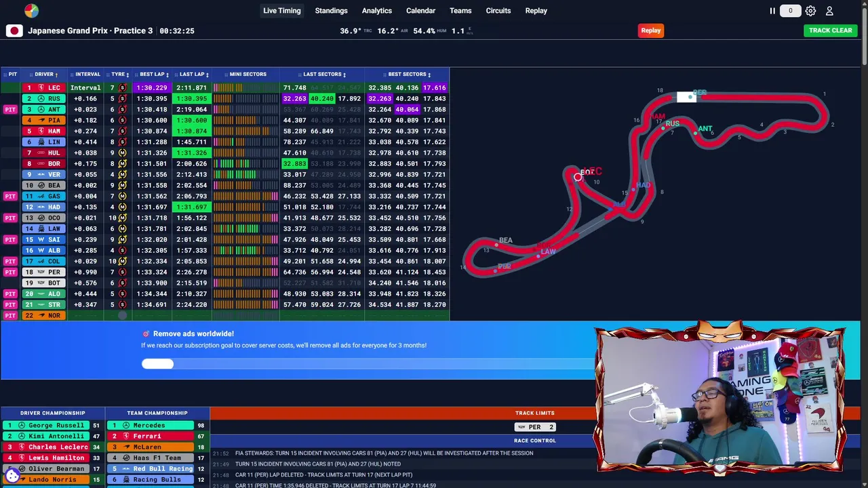Open the Live Timing tab
Viewport: 868px width, 488px height.
click(x=282, y=11)
